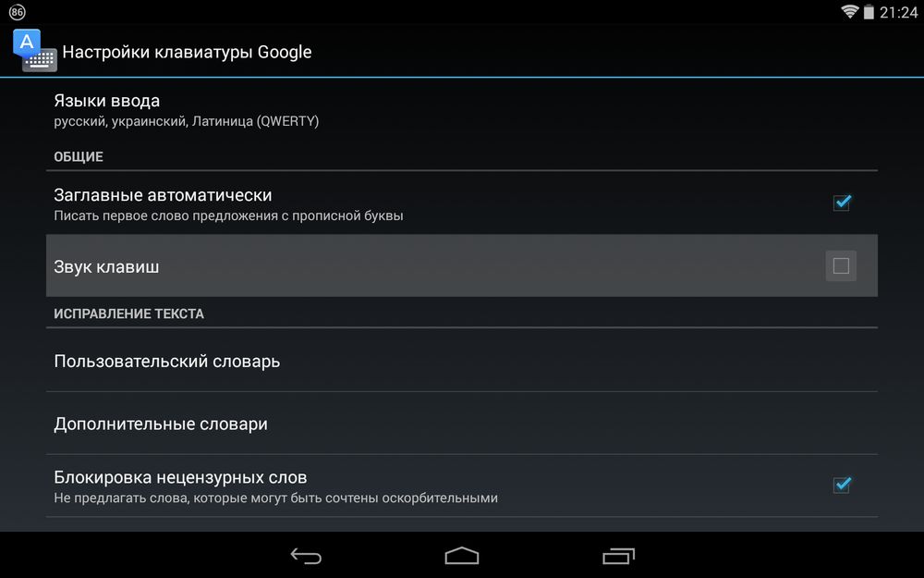This screenshot has height=578, width=924.
Task: Tap the Wi-Fi status icon
Action: (x=849, y=12)
